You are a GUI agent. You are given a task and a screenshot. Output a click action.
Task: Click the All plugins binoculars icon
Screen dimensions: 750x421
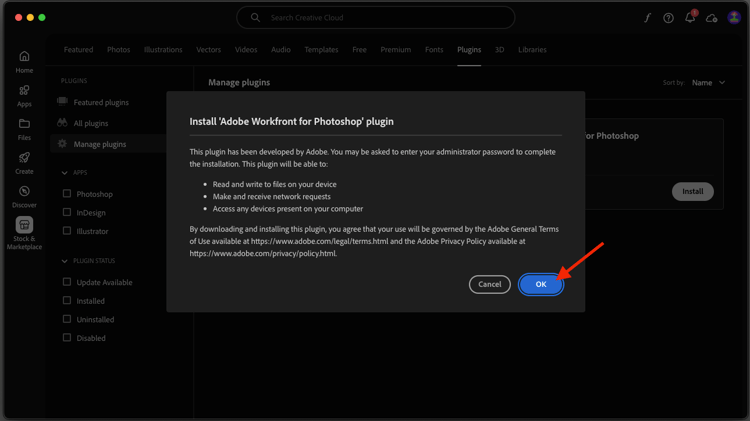[62, 122]
